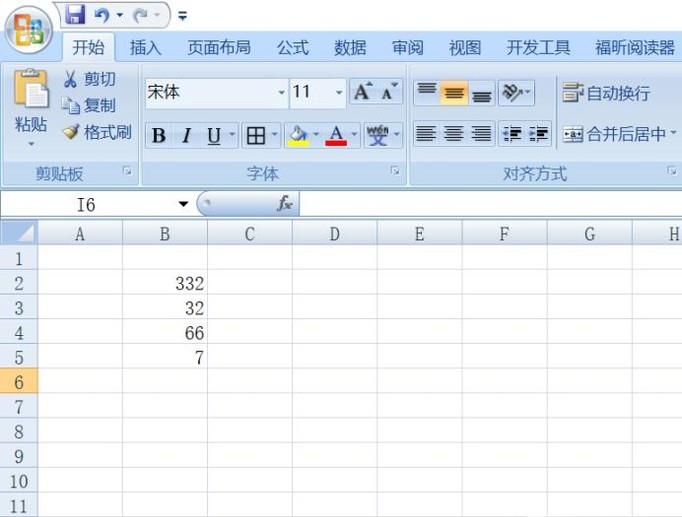The height and width of the screenshot is (517, 682).
Task: Open the 福昕阅读器 ribbon tab
Action: point(635,47)
